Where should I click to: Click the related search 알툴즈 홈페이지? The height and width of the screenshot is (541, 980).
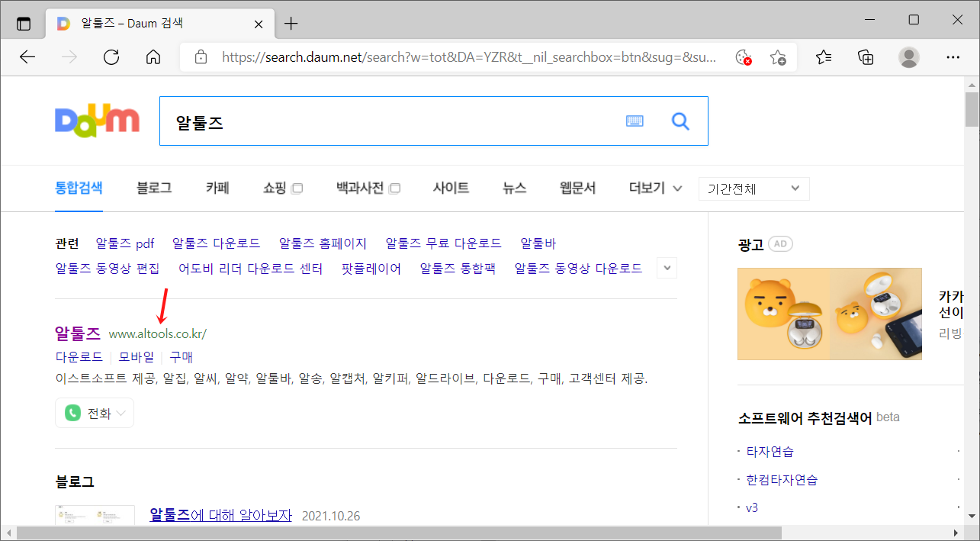pos(323,243)
